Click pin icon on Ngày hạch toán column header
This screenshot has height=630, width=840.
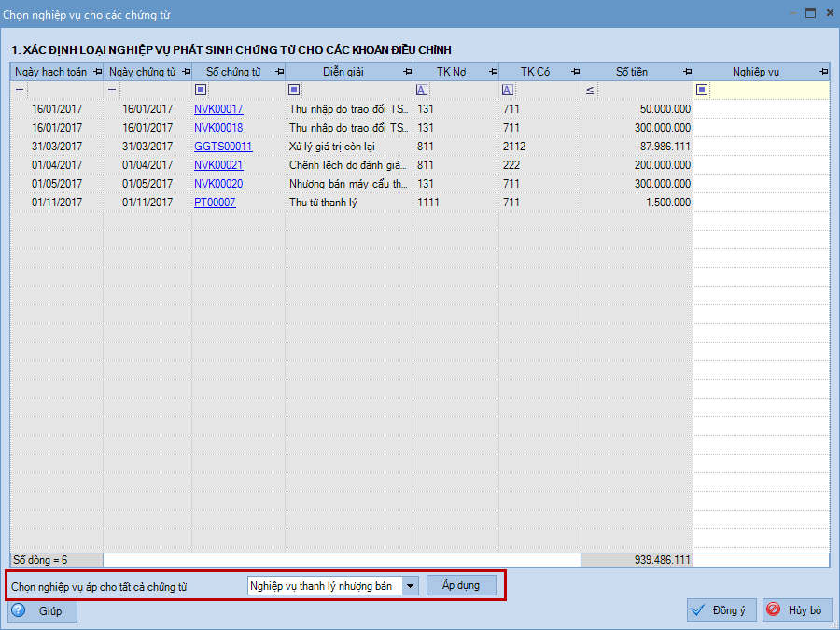pyautogui.click(x=97, y=72)
